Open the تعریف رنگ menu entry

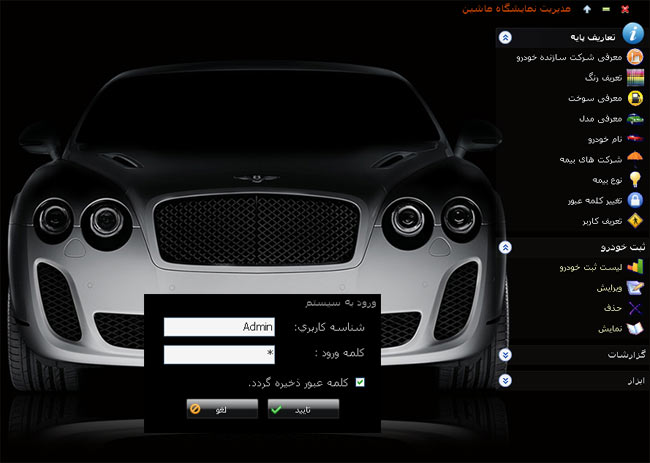[604, 78]
